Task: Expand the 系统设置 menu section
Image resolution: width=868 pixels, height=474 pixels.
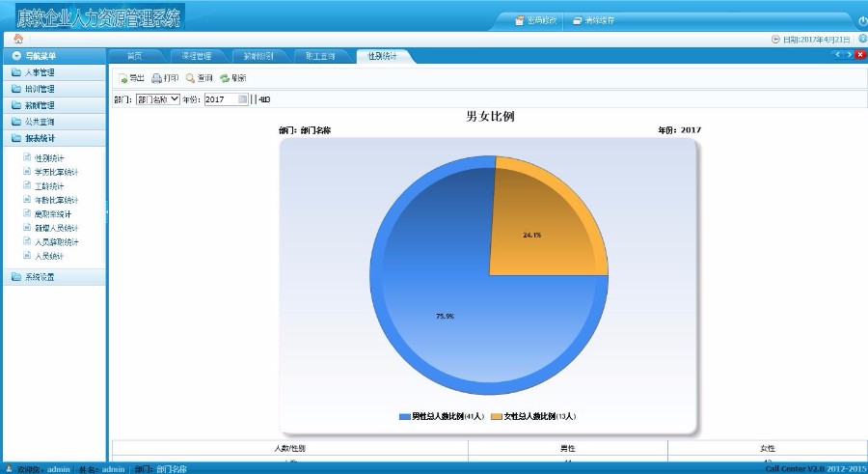Action: pyautogui.click(x=52, y=277)
